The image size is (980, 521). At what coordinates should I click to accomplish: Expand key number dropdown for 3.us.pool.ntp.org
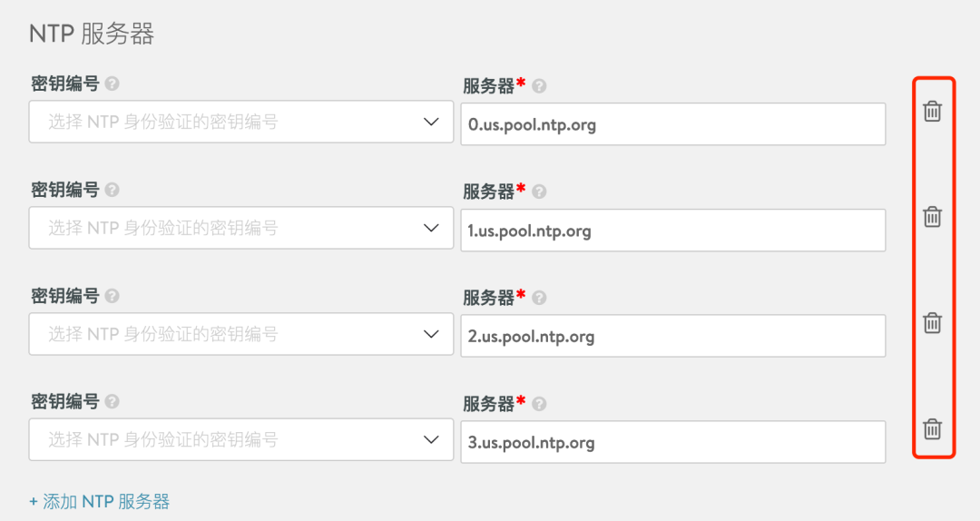click(x=241, y=439)
